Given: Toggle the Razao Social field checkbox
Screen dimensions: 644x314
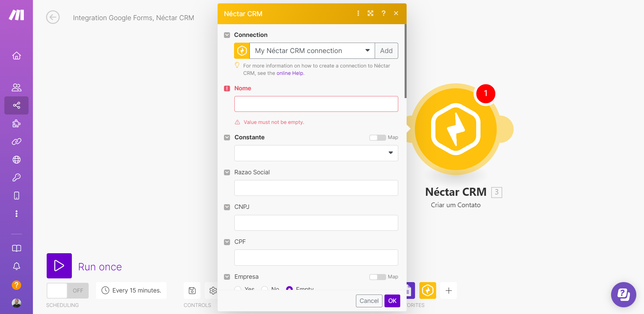Looking at the screenshot, I should pos(227,172).
